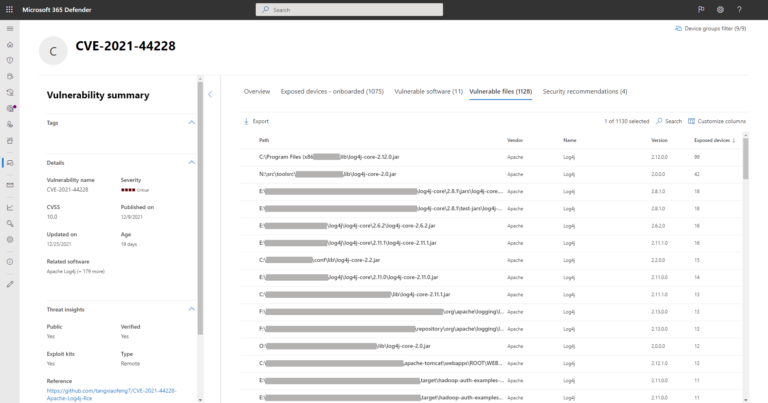This screenshot has height=403, width=768.
Task: Open Exposed devices - onboarded tab
Action: click(333, 91)
